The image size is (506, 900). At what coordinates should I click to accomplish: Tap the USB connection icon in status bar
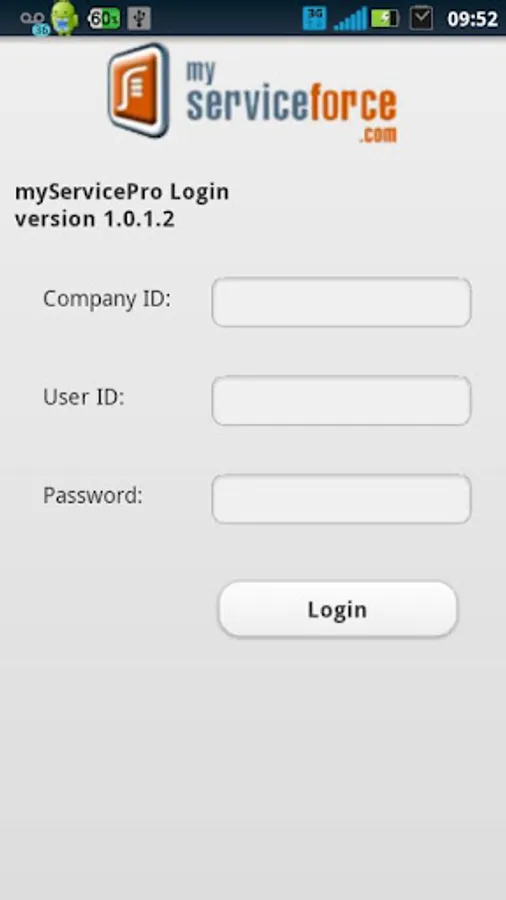coord(139,18)
